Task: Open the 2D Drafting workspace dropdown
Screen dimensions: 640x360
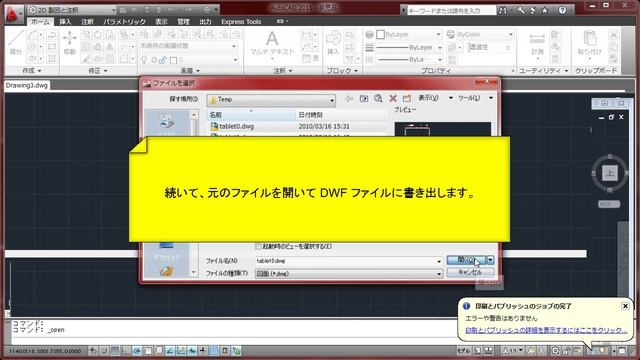Action: [x=73, y=10]
